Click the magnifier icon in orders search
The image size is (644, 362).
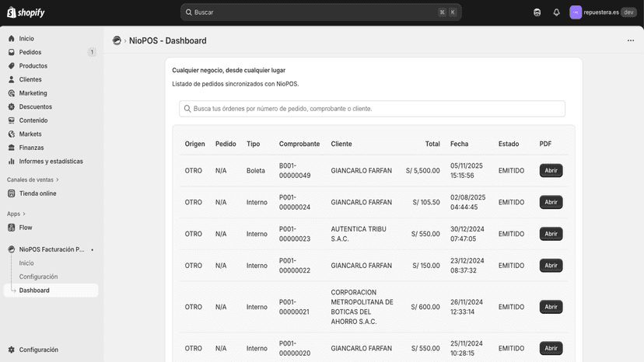(187, 108)
